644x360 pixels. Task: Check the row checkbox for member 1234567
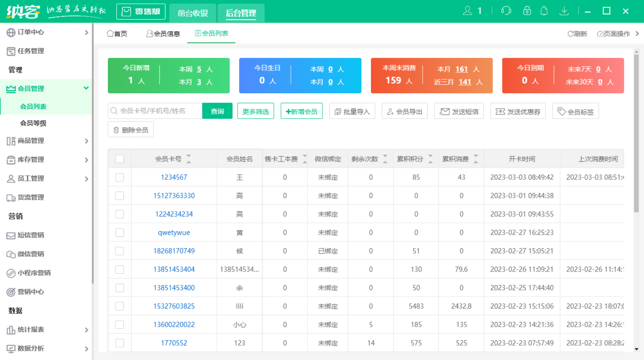coord(120,177)
